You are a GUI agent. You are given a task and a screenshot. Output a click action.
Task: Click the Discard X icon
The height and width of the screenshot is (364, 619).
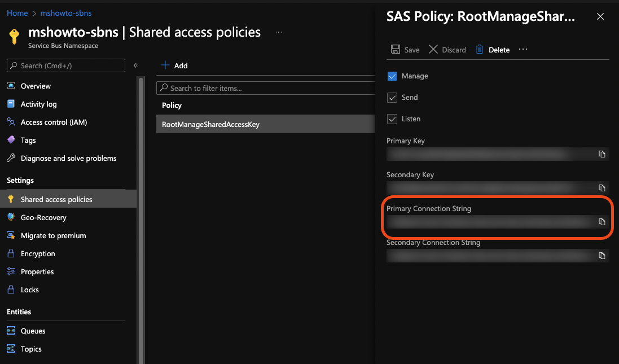pyautogui.click(x=433, y=49)
